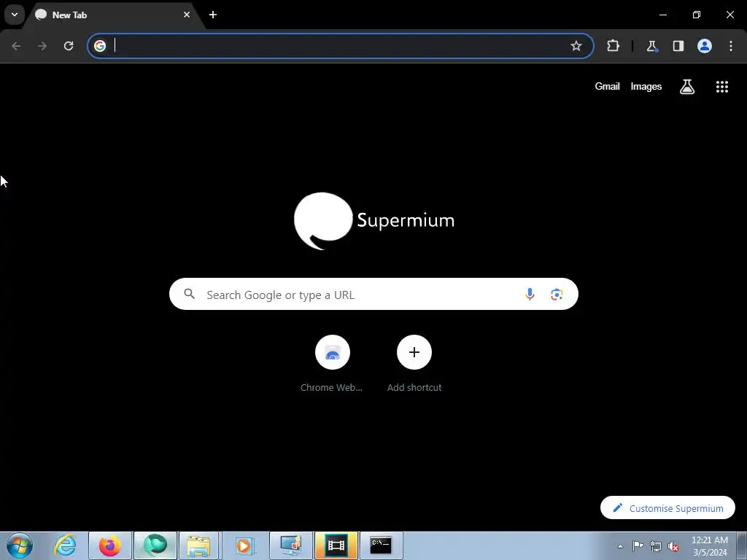Screen dimensions: 747x560
Task: Open the clock showing 12:21 AM
Action: 709,546
